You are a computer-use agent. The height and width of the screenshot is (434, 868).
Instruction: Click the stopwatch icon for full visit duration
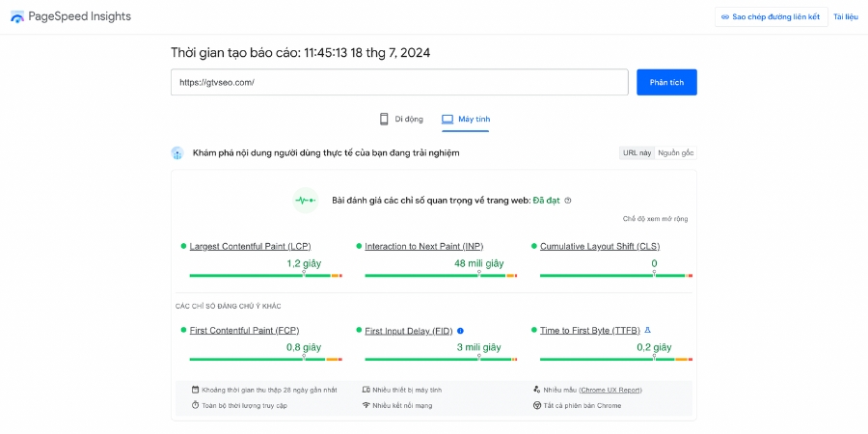tap(195, 405)
